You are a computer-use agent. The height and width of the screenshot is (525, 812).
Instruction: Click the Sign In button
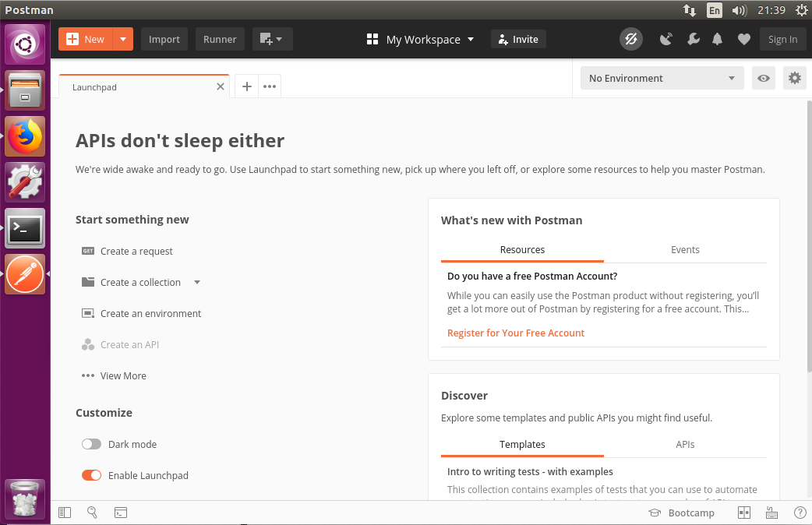click(x=782, y=40)
